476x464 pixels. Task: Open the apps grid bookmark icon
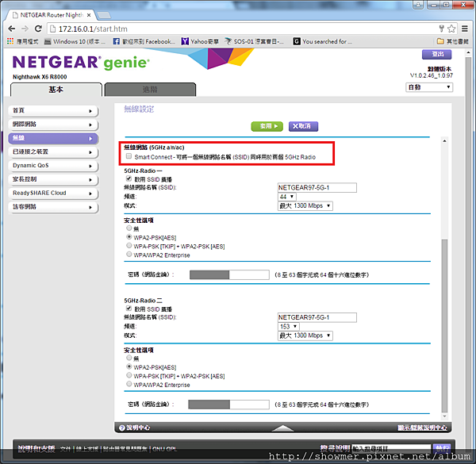coord(10,41)
